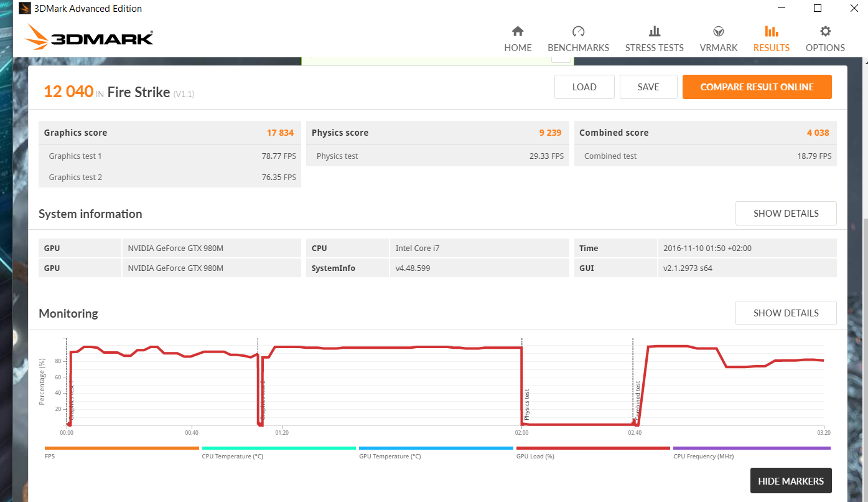
Task: Open Options using the gear icon
Action: pos(825,31)
